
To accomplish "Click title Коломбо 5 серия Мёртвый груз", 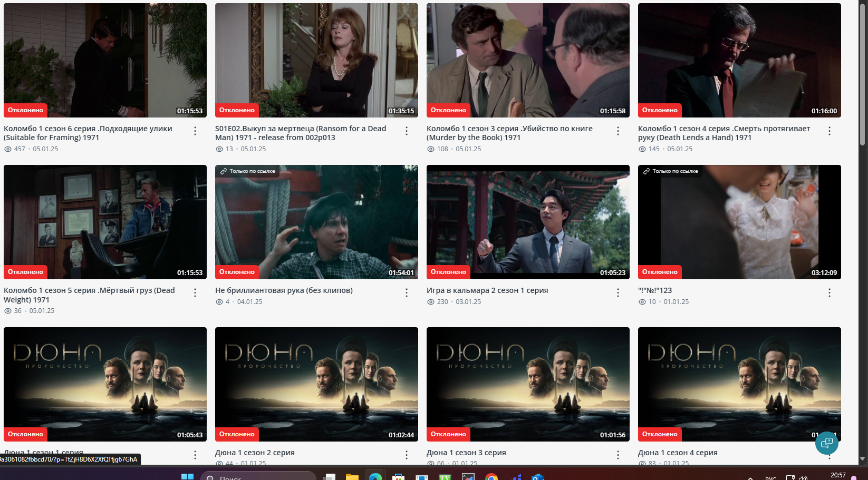I will 89,295.
